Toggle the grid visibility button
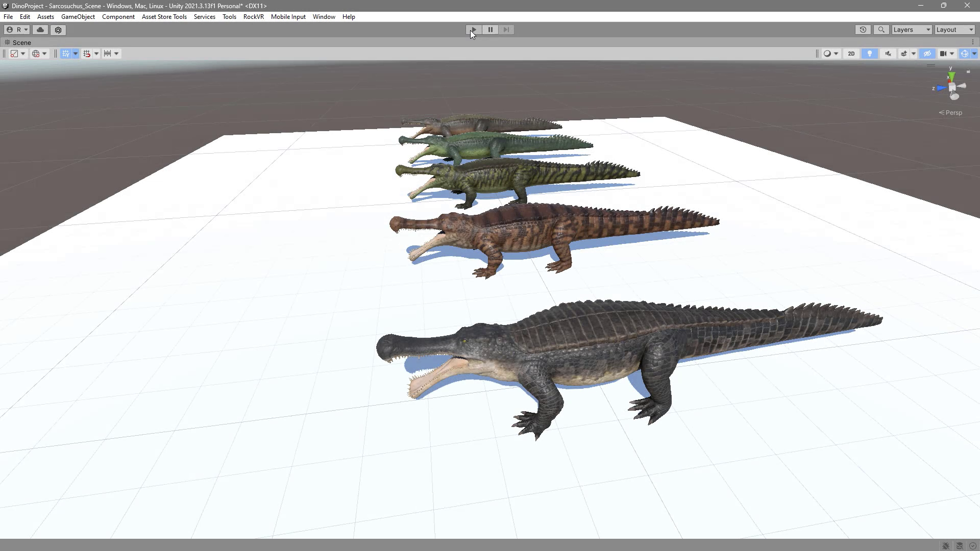This screenshot has height=551, width=980. coord(66,54)
